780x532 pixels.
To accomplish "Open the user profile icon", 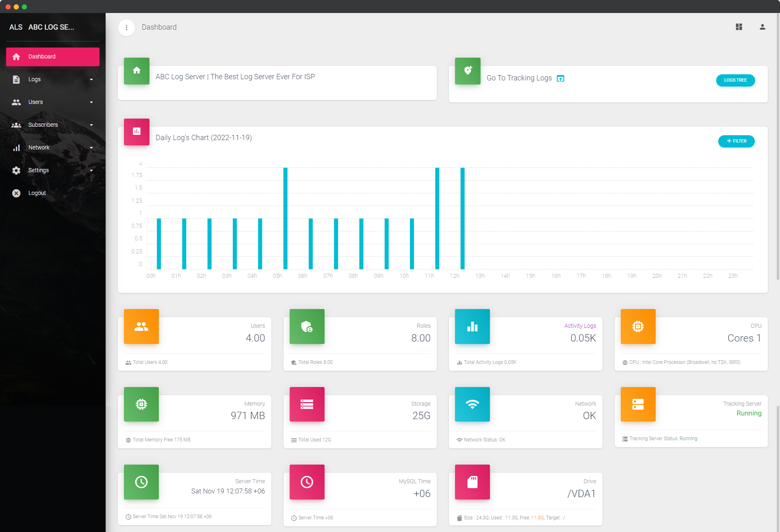I will tap(763, 27).
